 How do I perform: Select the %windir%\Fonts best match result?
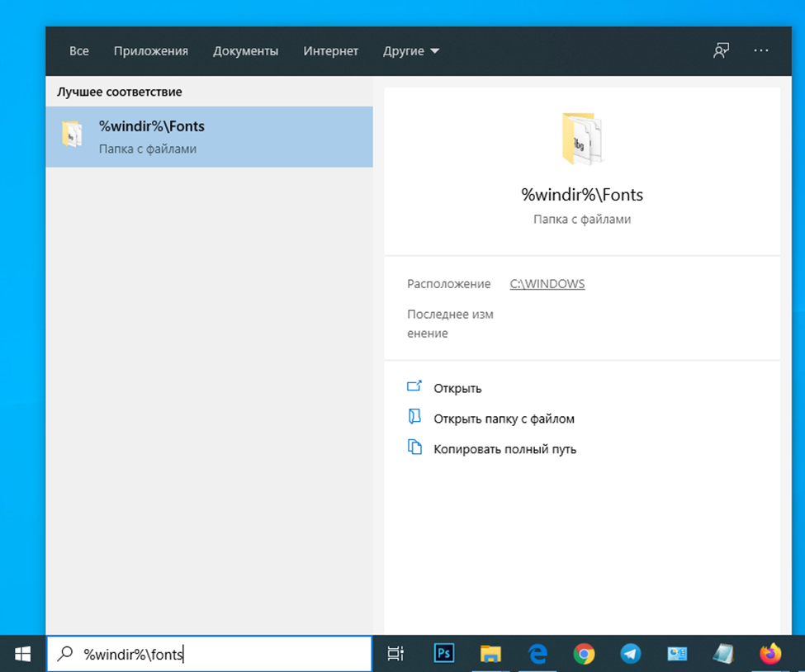(x=209, y=136)
